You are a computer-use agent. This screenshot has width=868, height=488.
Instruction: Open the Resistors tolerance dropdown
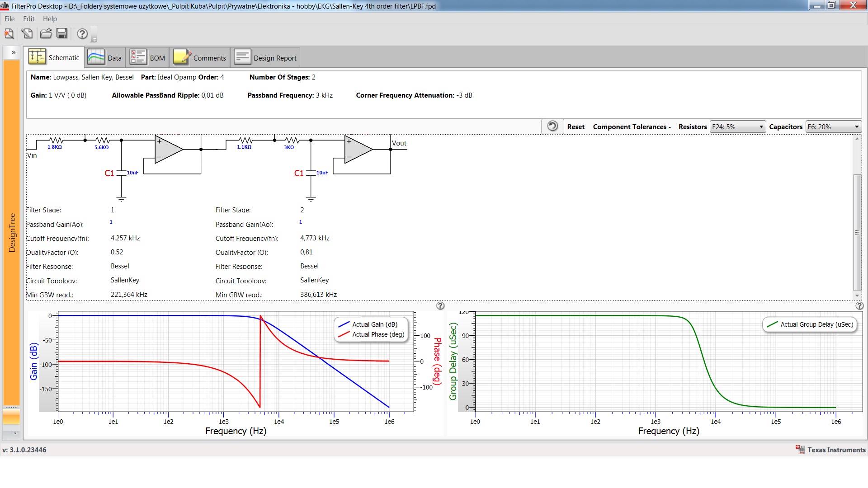point(737,127)
